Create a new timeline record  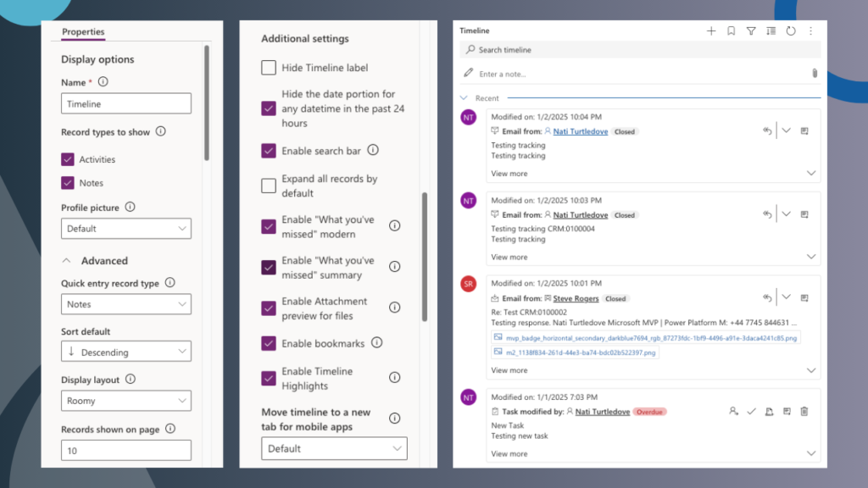tap(711, 30)
